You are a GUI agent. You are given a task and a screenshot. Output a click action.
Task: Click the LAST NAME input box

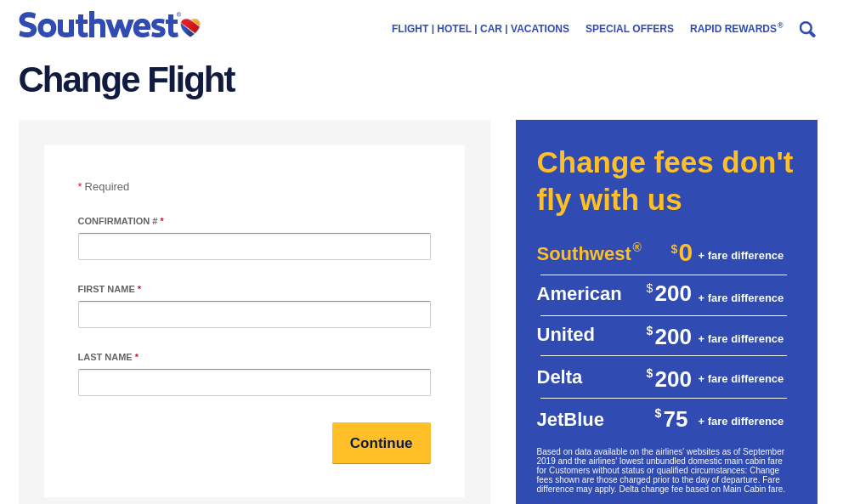click(253, 382)
